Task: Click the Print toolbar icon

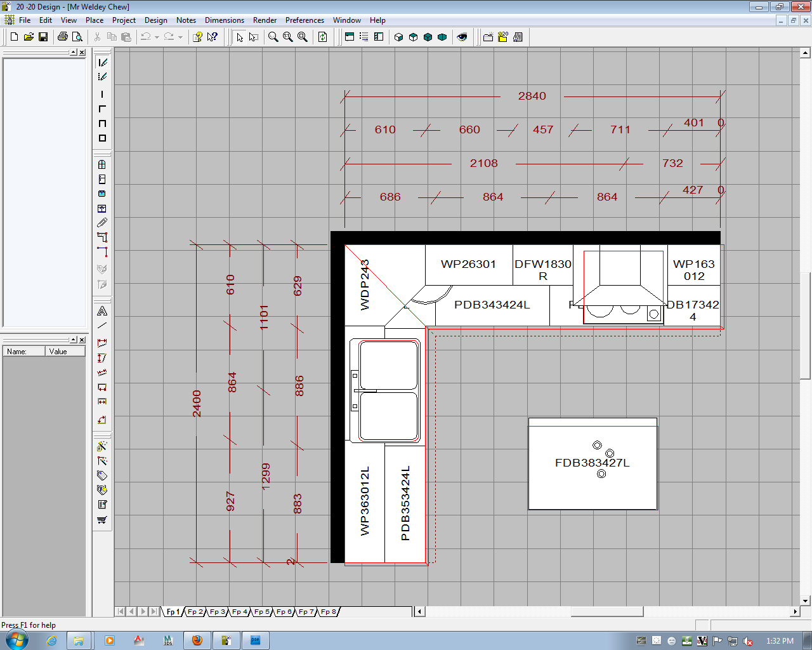Action: (62, 37)
